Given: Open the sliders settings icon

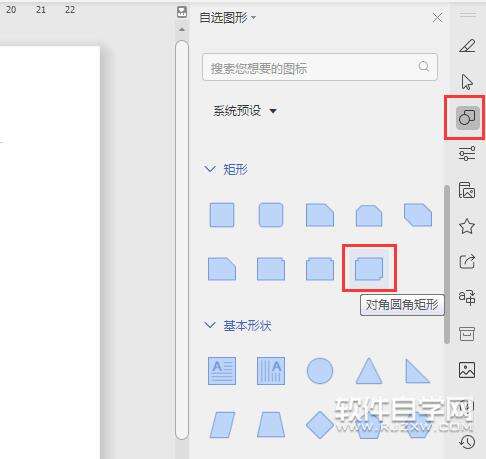Looking at the screenshot, I should (467, 153).
